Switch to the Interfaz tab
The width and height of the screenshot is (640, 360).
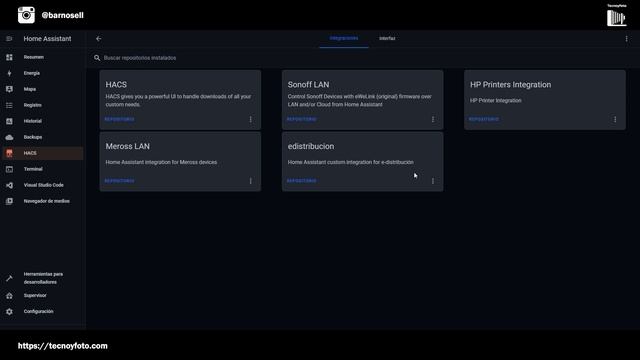pos(387,38)
